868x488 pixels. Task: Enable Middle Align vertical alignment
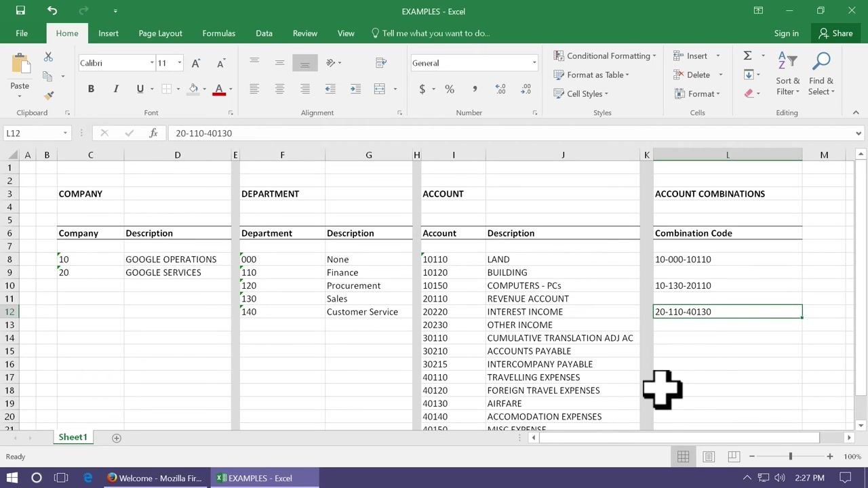click(279, 62)
